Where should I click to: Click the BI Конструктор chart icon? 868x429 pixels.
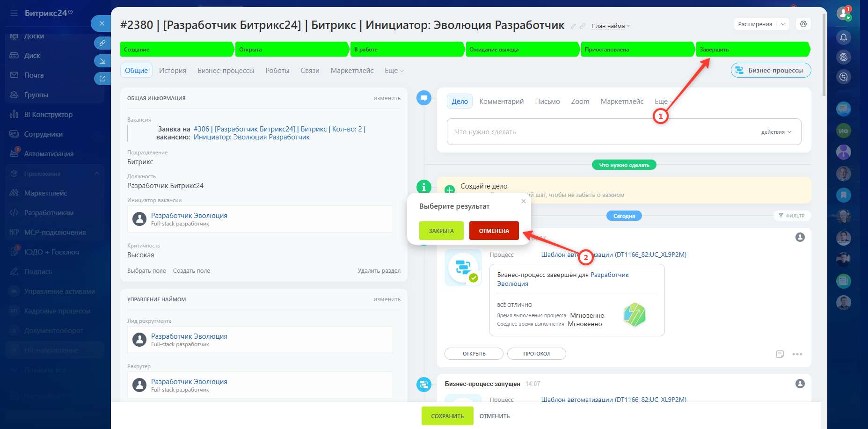[x=14, y=114]
